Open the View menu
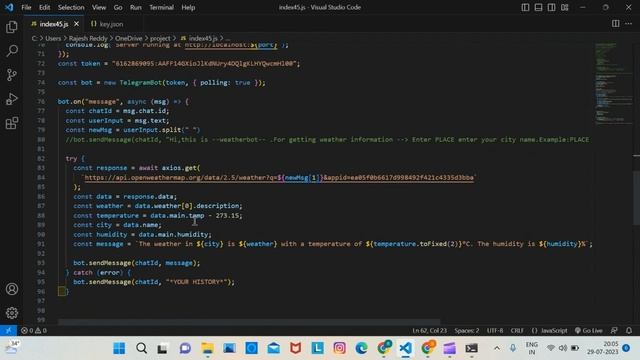 click(x=99, y=7)
